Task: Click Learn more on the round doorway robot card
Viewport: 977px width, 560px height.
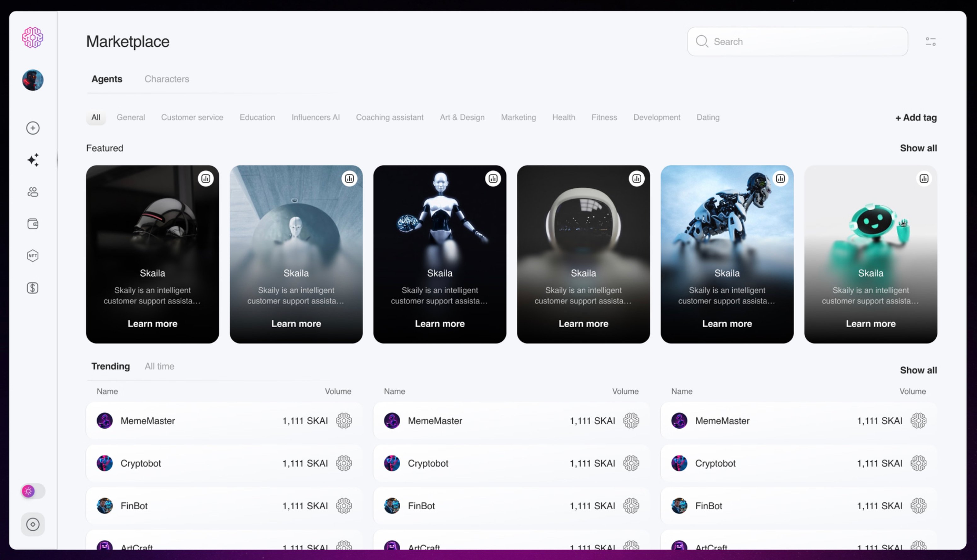Action: point(296,324)
